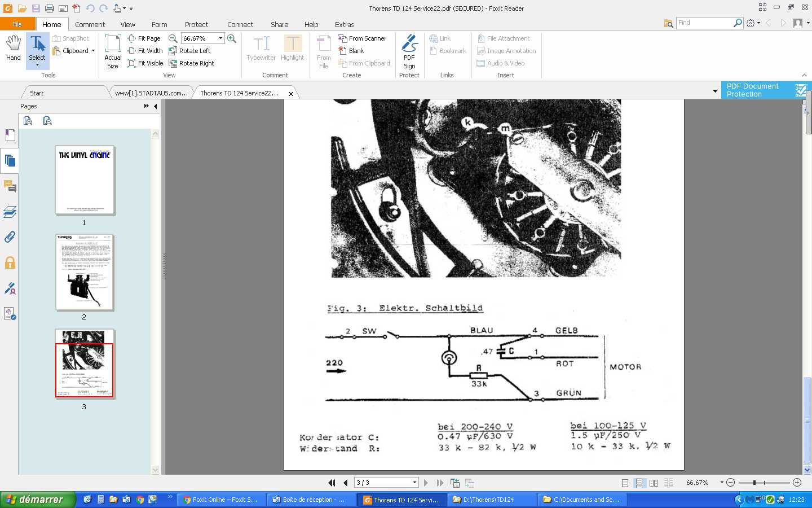Open the zoom percentage dropdown in ribbon
Image resolution: width=812 pixels, height=508 pixels.
pos(220,38)
